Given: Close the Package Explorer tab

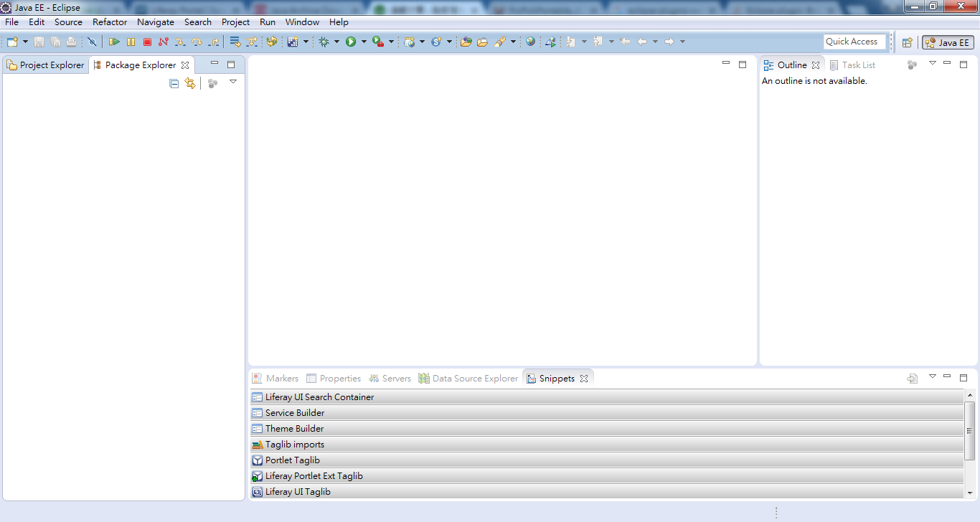Looking at the screenshot, I should (185, 65).
